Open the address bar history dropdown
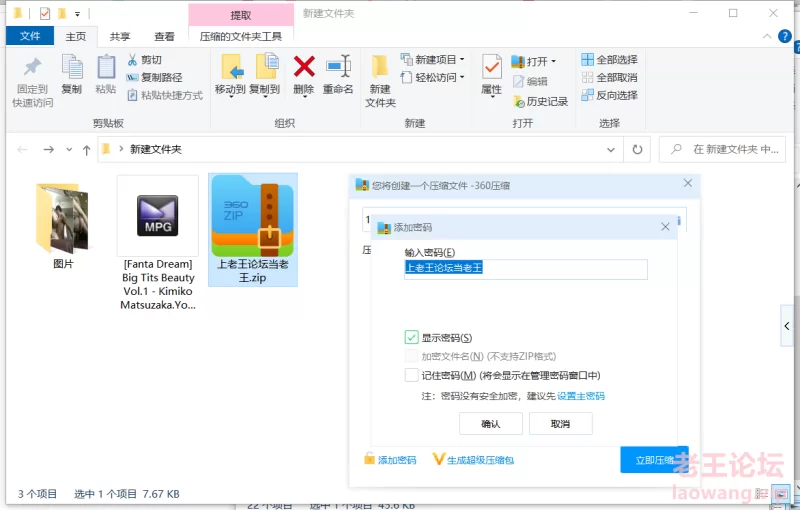This screenshot has width=800, height=510. pos(611,149)
